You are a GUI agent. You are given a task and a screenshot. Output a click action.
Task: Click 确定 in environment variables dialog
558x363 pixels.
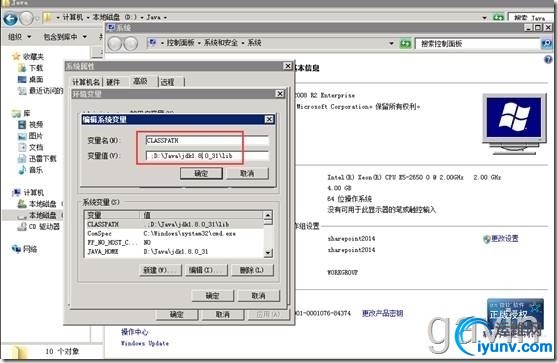(x=213, y=296)
